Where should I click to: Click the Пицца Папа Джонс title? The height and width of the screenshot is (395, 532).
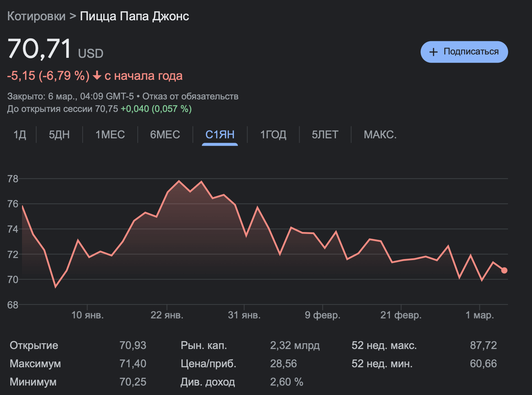134,16
